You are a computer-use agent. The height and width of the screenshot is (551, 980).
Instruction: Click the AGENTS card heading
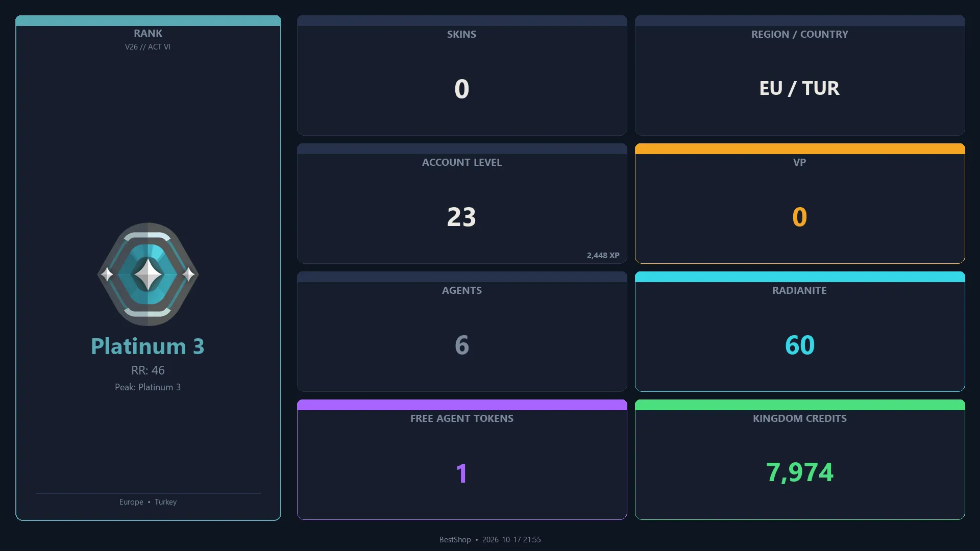[462, 290]
